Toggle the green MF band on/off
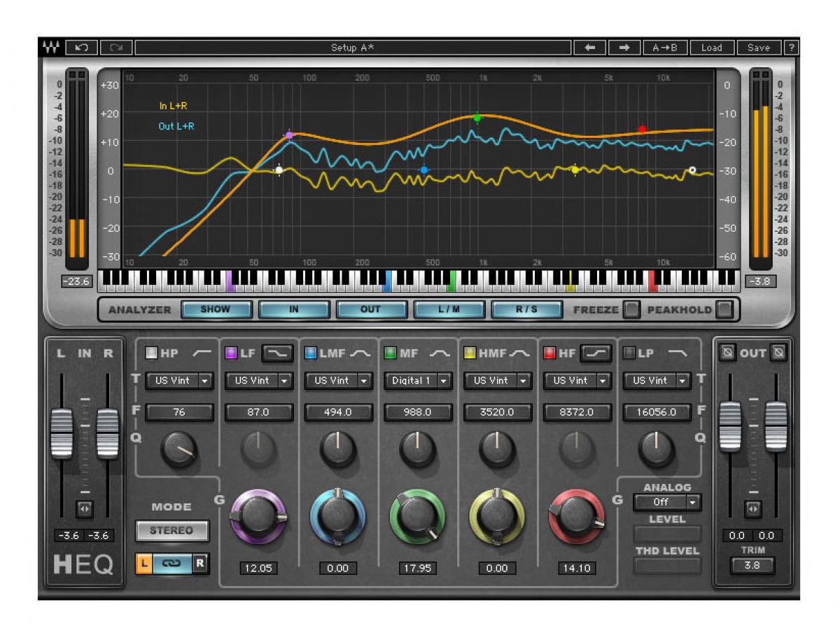Image resolution: width=840 pixels, height=633 pixels. click(x=391, y=354)
